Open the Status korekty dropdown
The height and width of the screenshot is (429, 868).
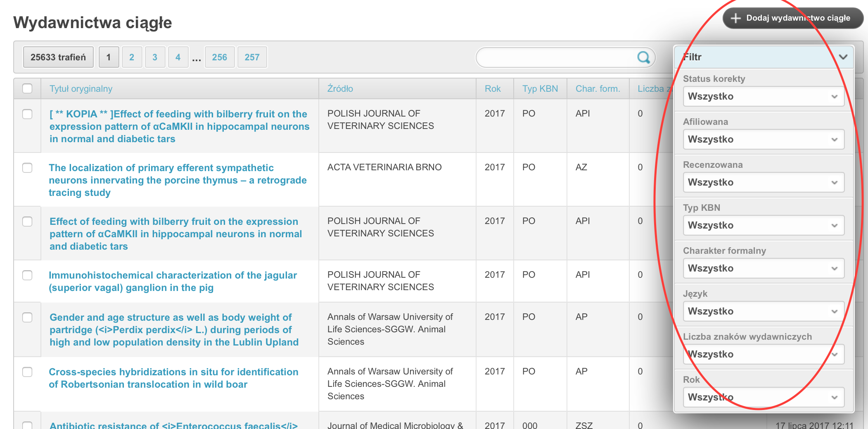pyautogui.click(x=764, y=96)
